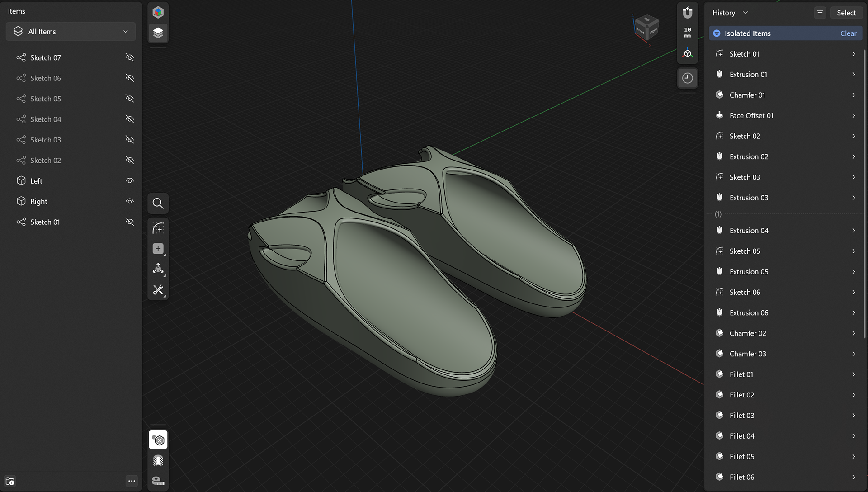Select Sketch 01 in Items list
This screenshot has height=492, width=868.
coord(45,222)
